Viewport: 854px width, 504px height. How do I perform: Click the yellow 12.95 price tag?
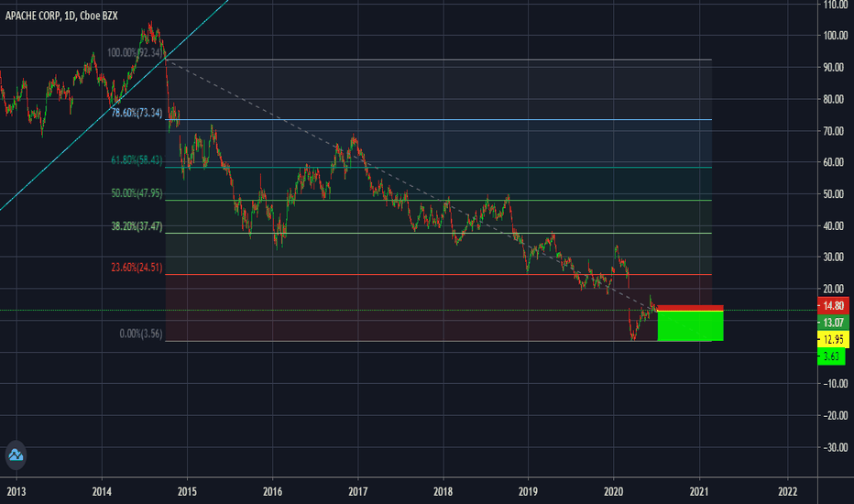pos(833,339)
